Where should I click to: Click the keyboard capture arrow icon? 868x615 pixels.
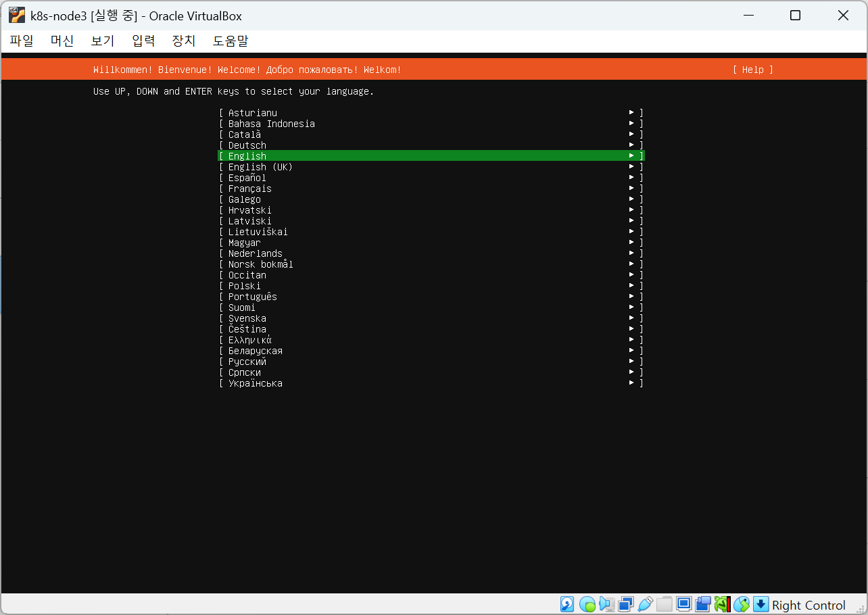tap(761, 604)
